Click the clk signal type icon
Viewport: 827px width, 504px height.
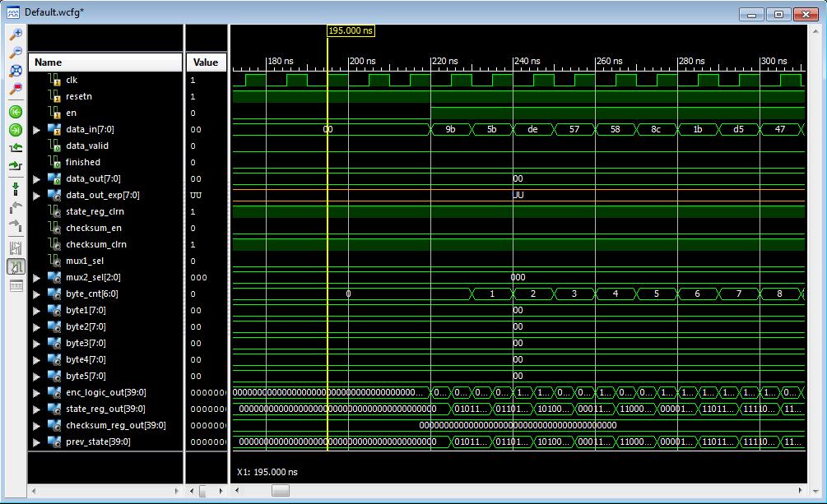pyautogui.click(x=55, y=80)
